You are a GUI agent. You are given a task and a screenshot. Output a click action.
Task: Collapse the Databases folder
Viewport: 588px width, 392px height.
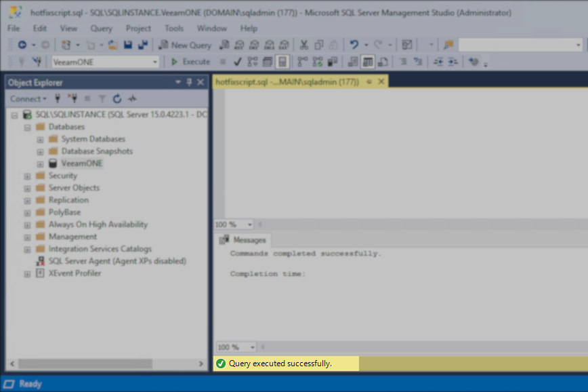[x=27, y=128]
